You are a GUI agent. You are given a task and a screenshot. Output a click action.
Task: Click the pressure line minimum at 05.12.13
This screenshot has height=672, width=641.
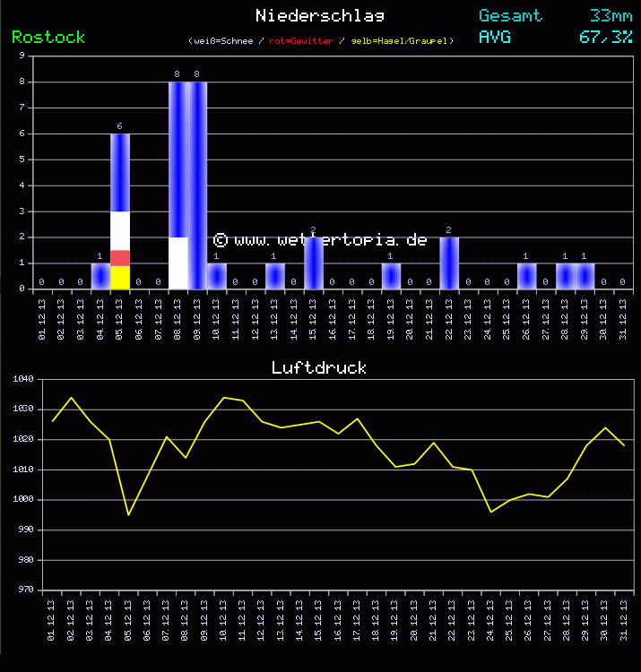point(128,514)
